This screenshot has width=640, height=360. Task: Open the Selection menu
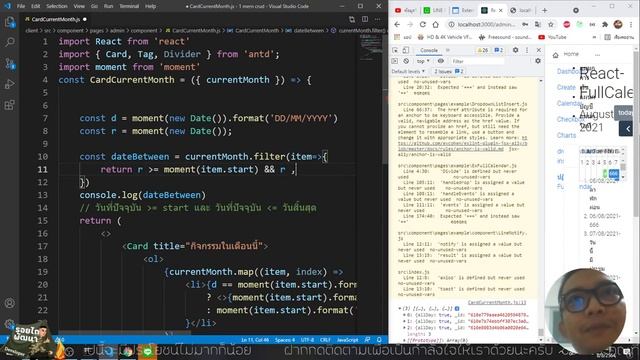tap(57, 6)
